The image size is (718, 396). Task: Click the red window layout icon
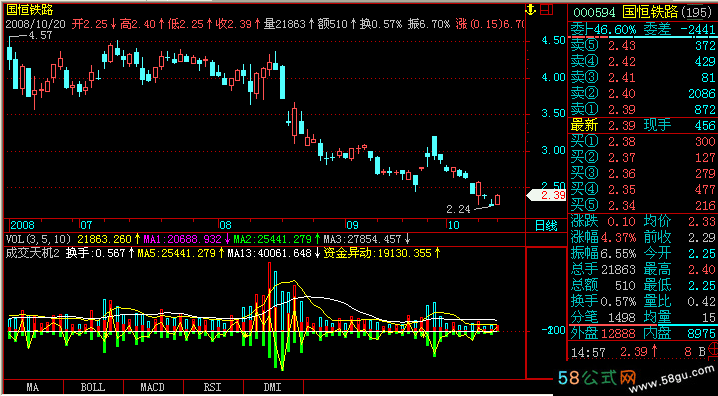pos(547,9)
